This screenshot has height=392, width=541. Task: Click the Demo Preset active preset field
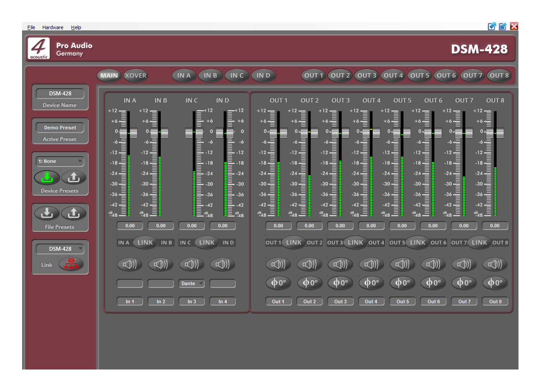(60, 128)
